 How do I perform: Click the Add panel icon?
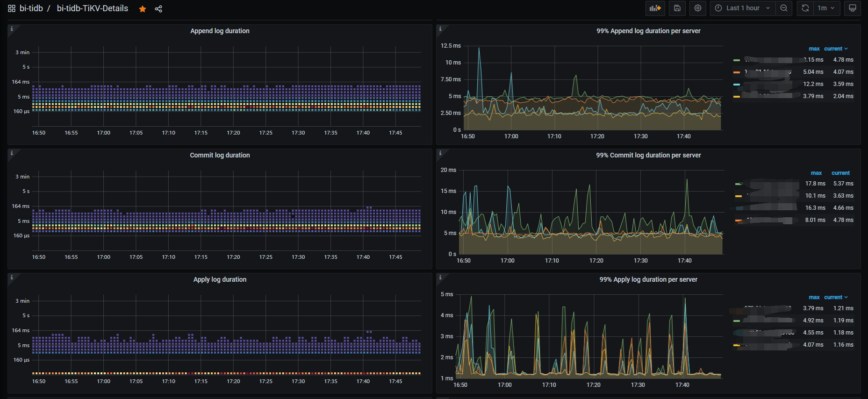tap(655, 8)
